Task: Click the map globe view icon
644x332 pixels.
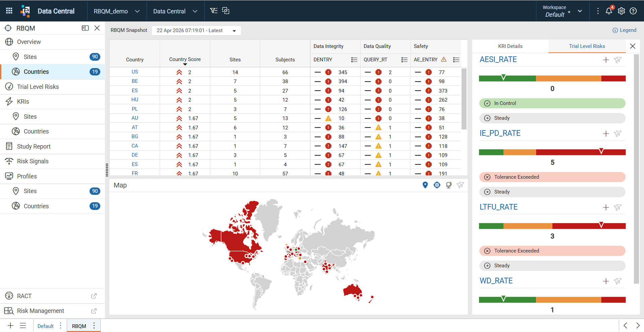Action: pyautogui.click(x=449, y=185)
